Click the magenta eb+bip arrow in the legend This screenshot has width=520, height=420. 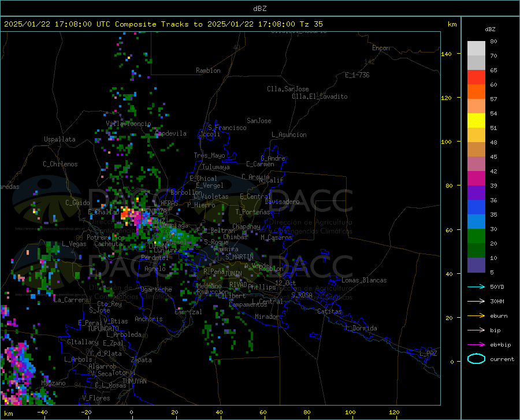coord(476,345)
